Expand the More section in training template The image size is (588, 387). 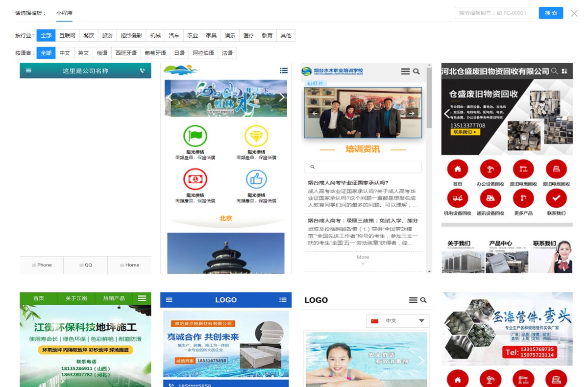pos(363,260)
